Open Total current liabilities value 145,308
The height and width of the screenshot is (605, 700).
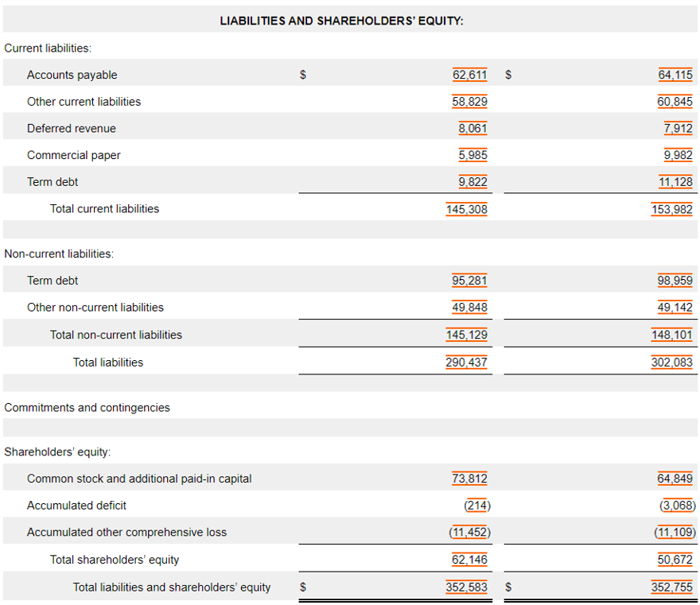[x=467, y=209]
